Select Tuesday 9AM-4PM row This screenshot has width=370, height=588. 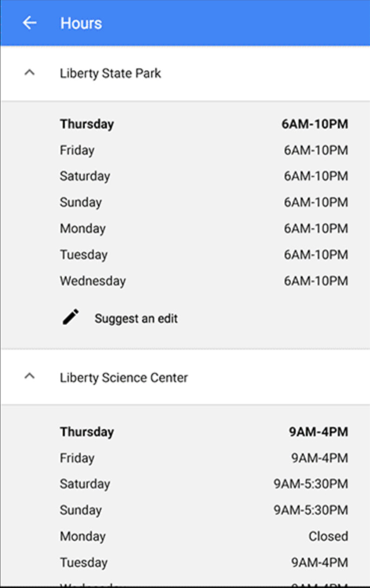point(203,563)
